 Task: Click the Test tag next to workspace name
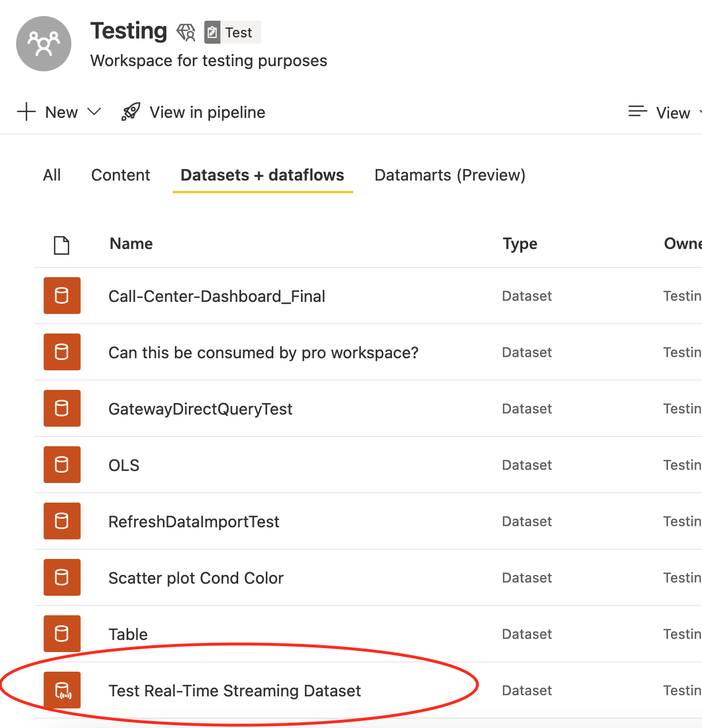(x=232, y=32)
